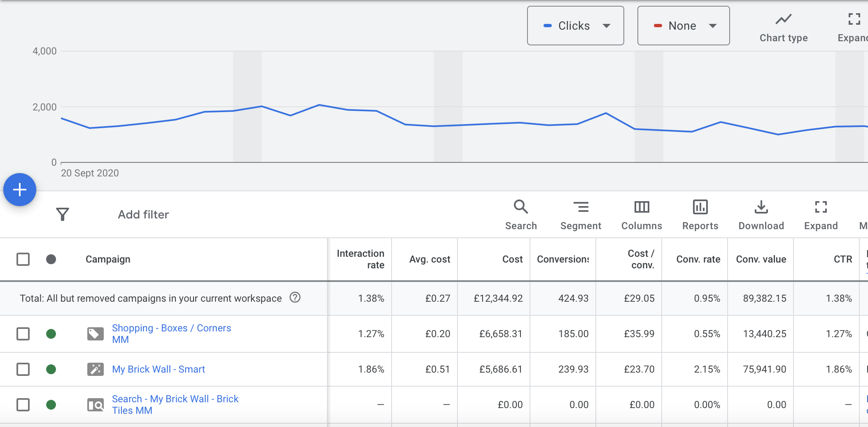Open the Columns customization icon
Image resolution: width=868 pixels, height=427 pixels.
(641, 214)
